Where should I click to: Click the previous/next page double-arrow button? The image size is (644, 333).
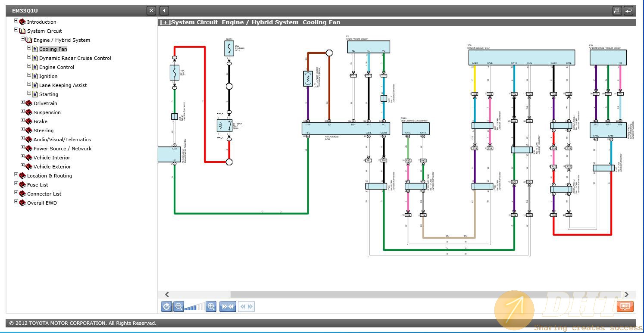coord(246,306)
